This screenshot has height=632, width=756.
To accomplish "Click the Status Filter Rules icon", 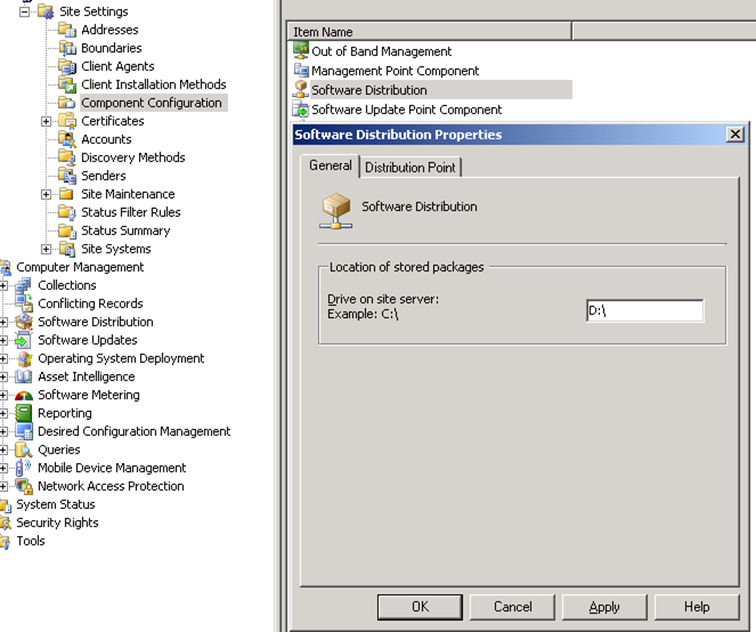I will 67,212.
